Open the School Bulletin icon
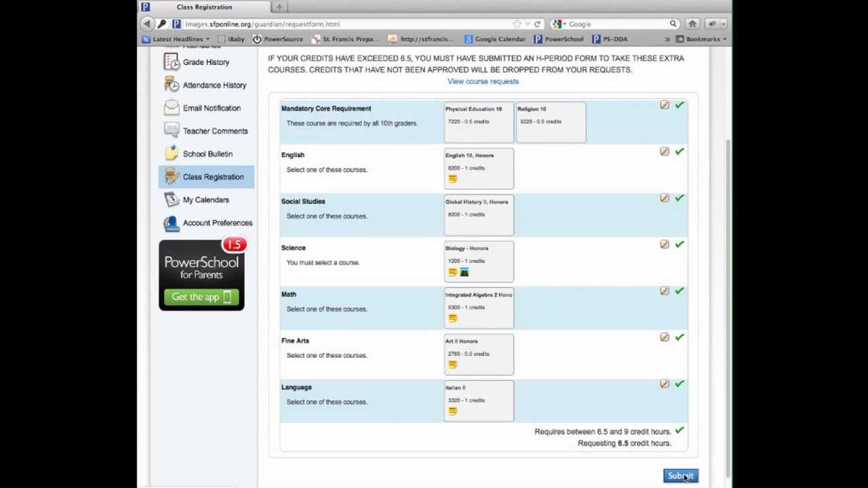The height and width of the screenshot is (488, 868). 172,154
